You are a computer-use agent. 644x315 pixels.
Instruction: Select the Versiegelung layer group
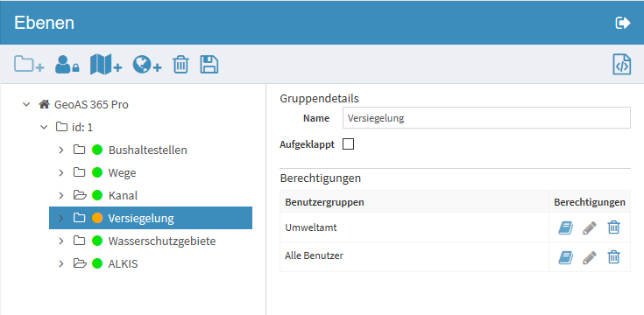pos(141,218)
